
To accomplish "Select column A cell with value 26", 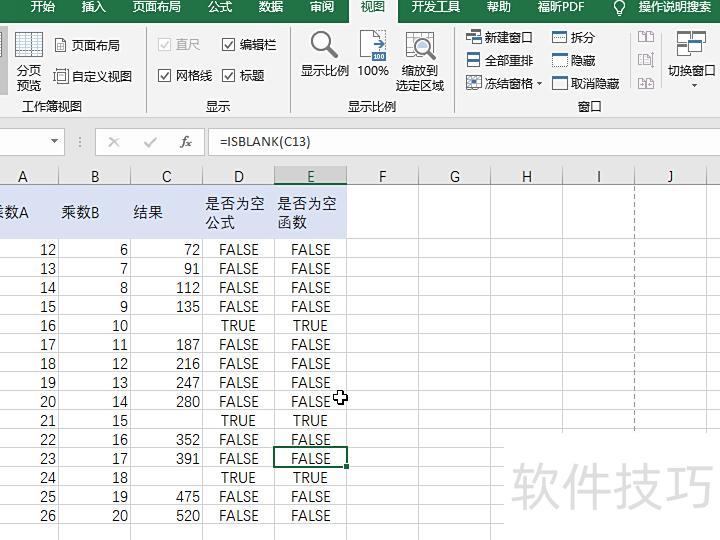I will pyautogui.click(x=29, y=515).
